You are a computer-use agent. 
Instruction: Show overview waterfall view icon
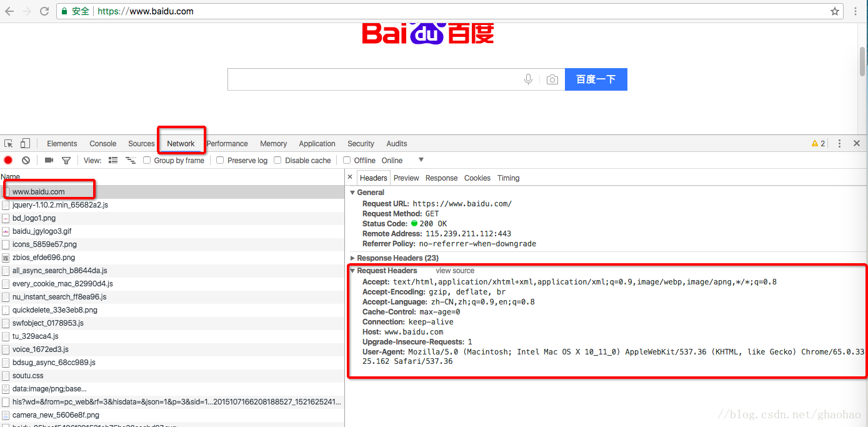(131, 160)
